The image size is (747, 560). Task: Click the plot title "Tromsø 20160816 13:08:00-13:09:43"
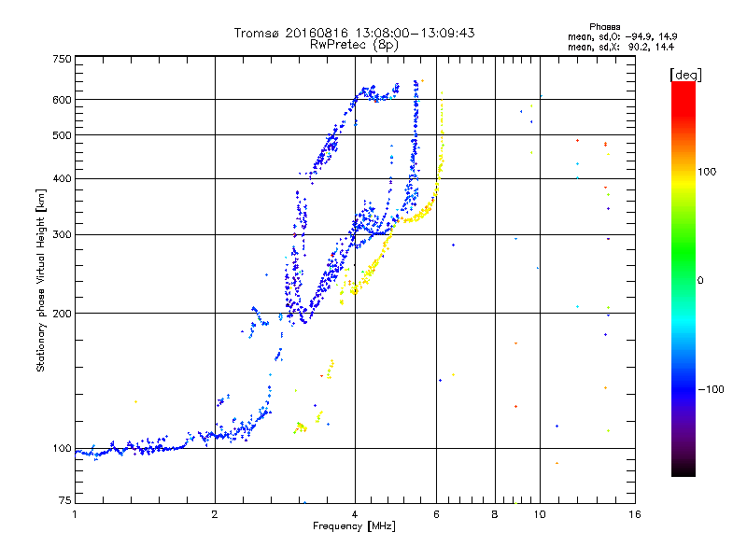[x=354, y=33]
